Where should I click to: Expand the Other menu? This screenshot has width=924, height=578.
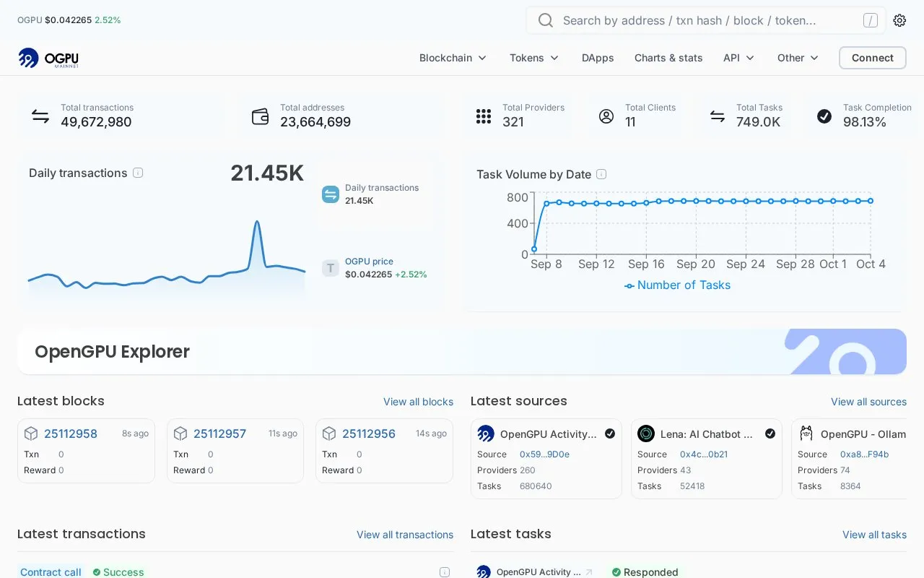point(798,58)
